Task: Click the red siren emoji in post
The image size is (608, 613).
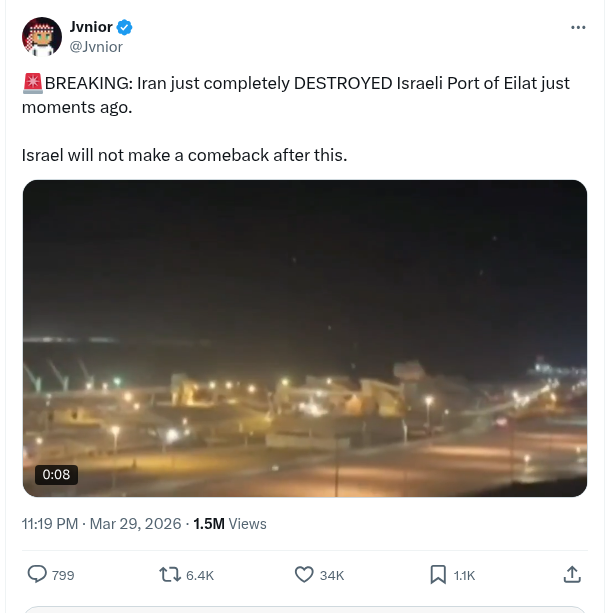Action: pyautogui.click(x=32, y=83)
